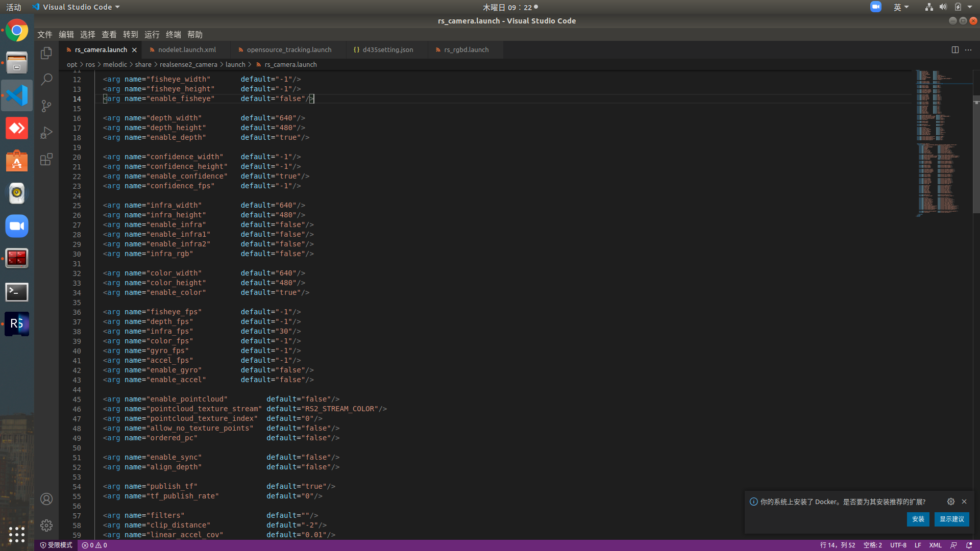Open the Accounts icon above the gear
Screen dimensions: 980x551
tap(46, 498)
